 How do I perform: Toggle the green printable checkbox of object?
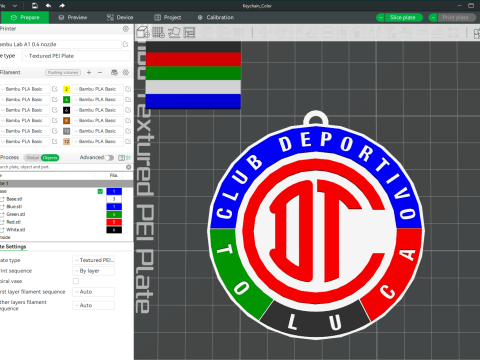pyautogui.click(x=100, y=191)
